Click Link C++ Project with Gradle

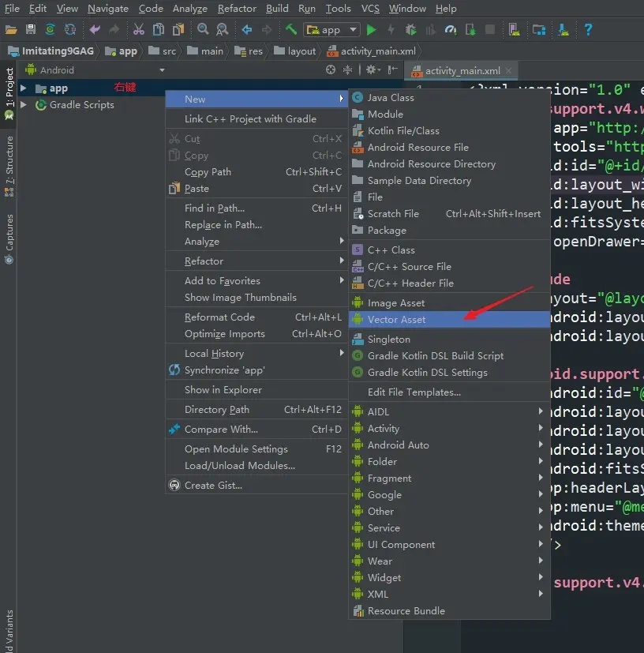256,118
